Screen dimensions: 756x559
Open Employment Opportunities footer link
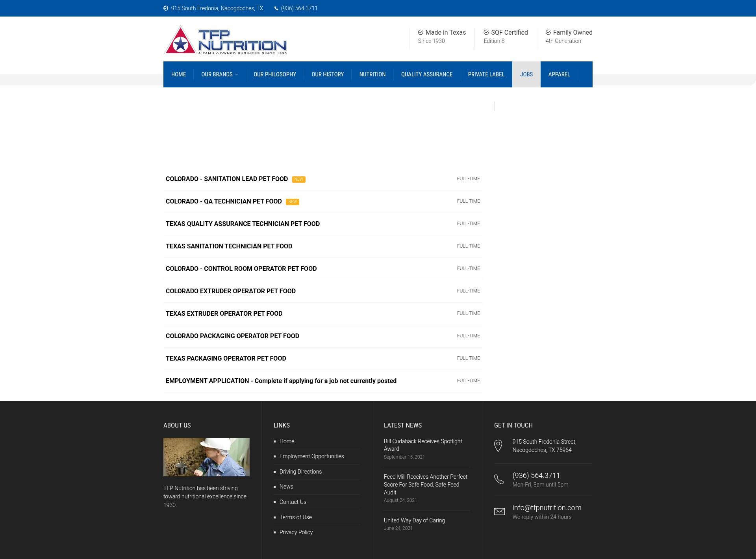(311, 456)
